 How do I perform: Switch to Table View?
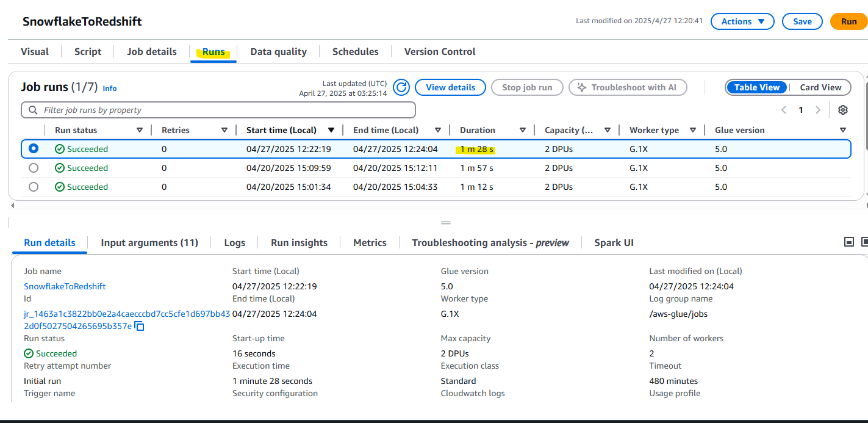757,87
